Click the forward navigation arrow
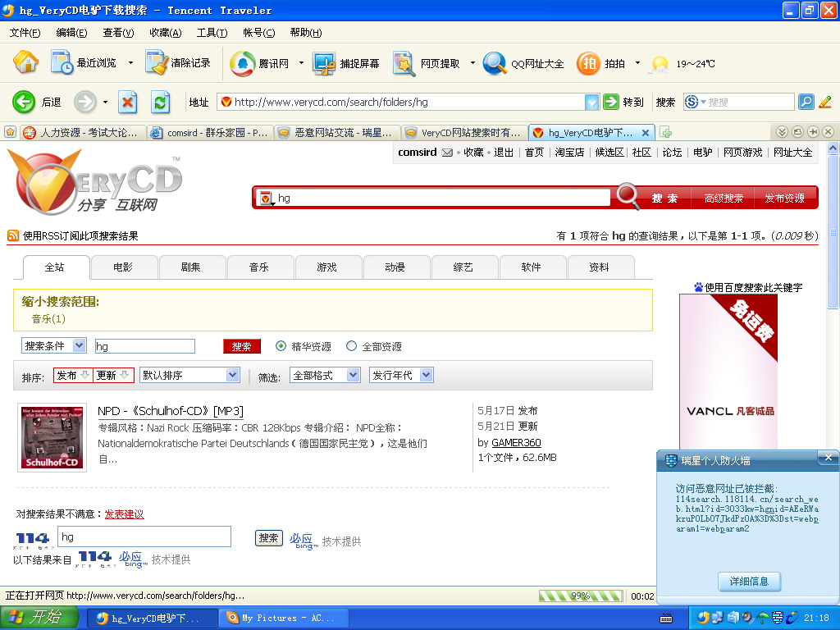Image resolution: width=840 pixels, height=630 pixels. coord(85,102)
